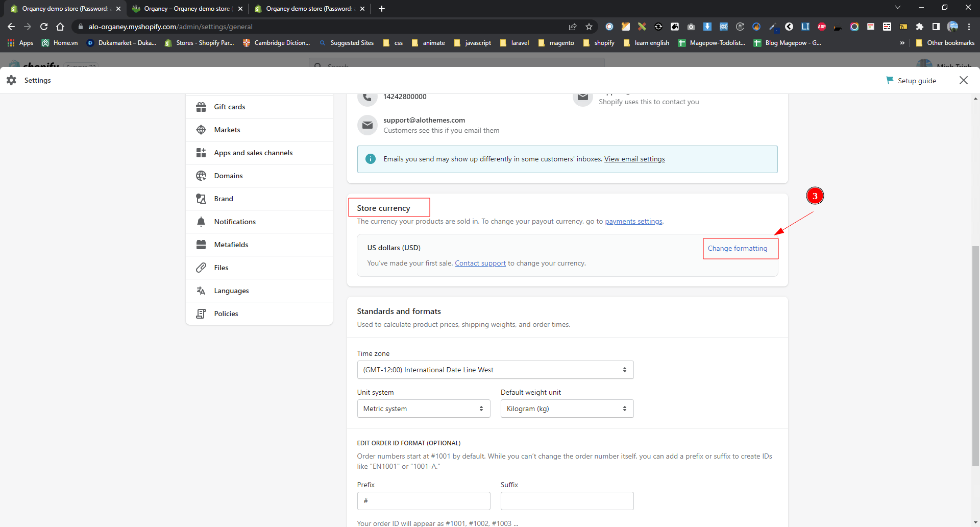
Task: Bookmark page with the star icon
Action: pyautogui.click(x=589, y=27)
